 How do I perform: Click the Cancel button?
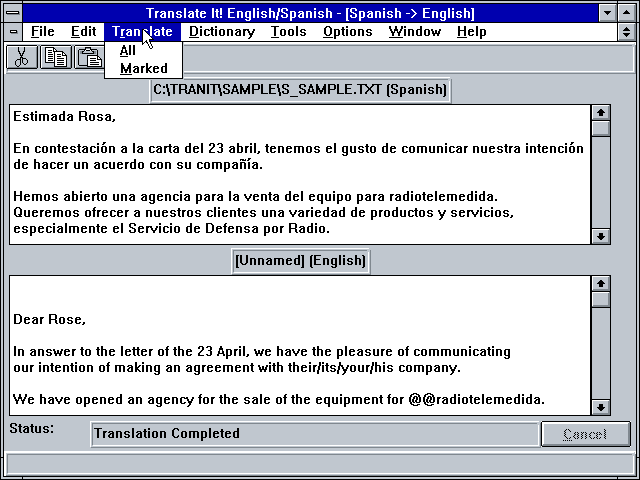click(585, 434)
